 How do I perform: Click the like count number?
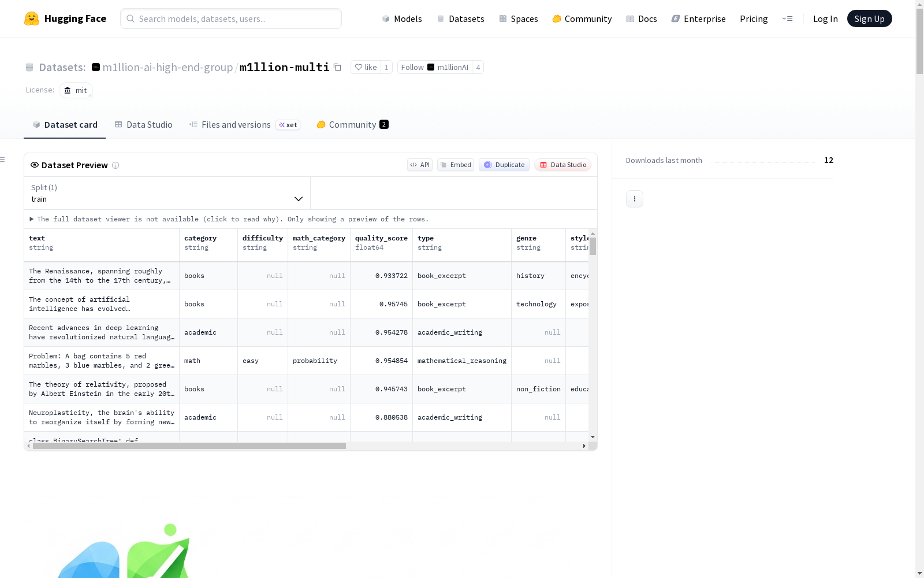pos(386,68)
